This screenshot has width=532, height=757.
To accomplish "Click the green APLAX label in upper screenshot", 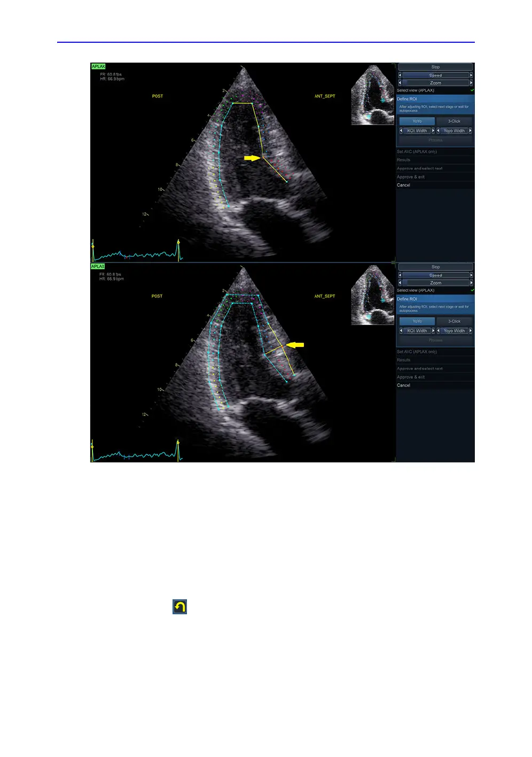I will coord(98,66).
